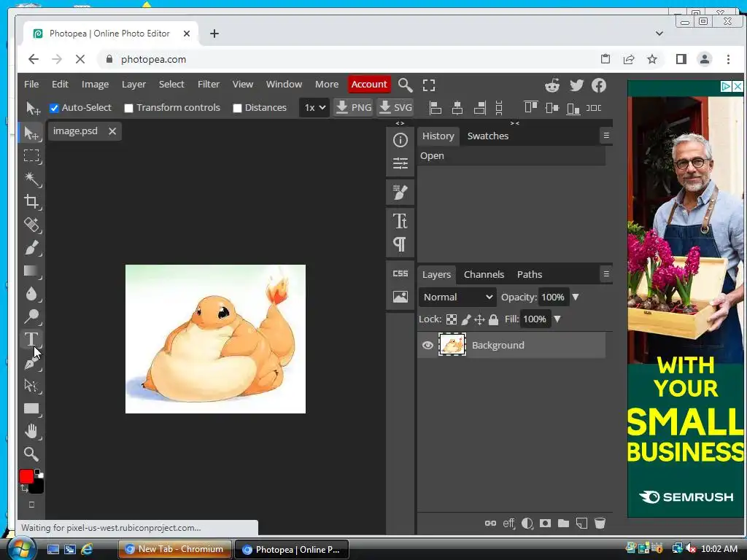Viewport: 747px width, 560px height.
Task: Expand the browser tab search chevron
Action: [x=659, y=34]
